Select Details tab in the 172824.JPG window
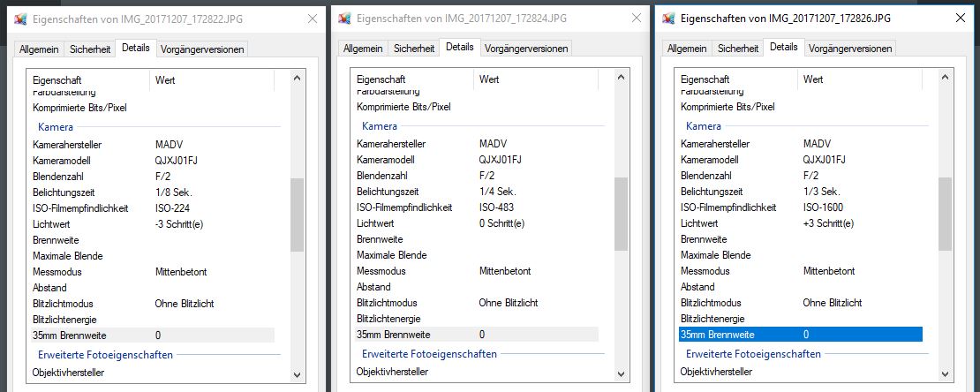 [459, 47]
